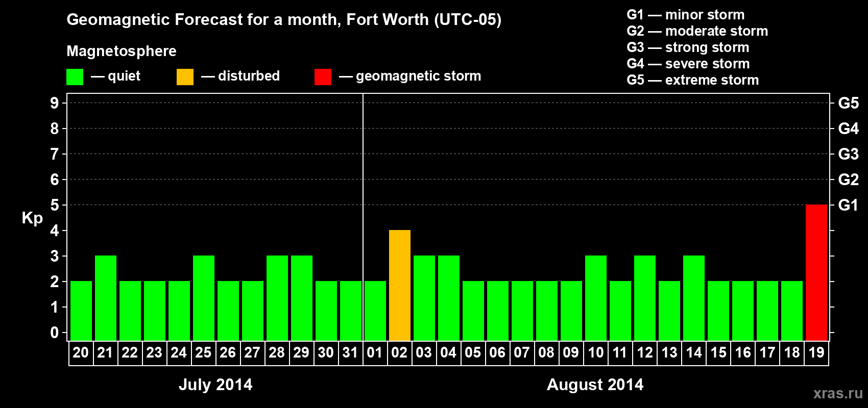Click the green bar for August 14
868x408 pixels.
(x=694, y=298)
